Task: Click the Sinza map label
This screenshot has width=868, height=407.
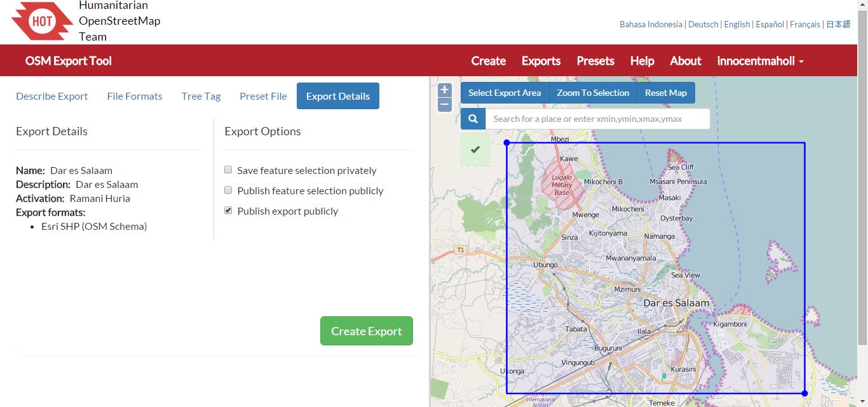Action: point(569,237)
